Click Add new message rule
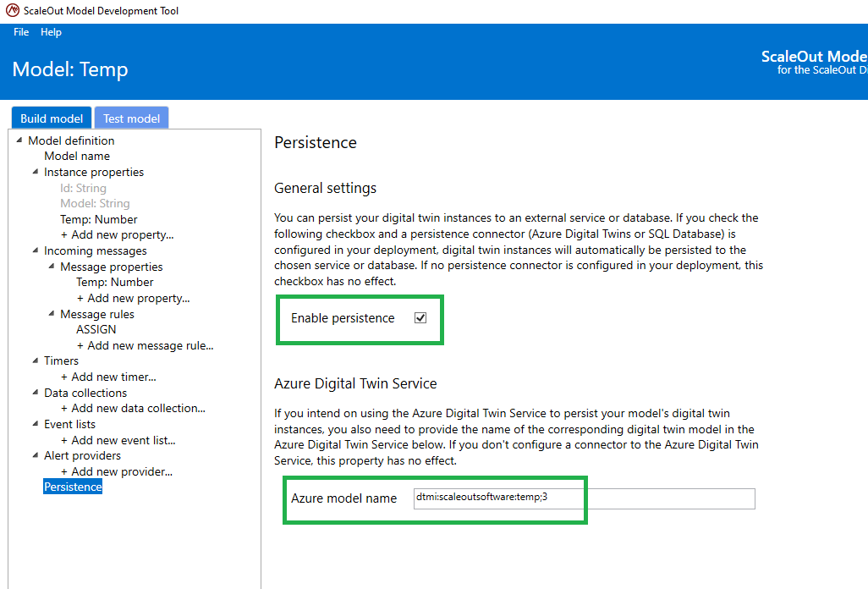Viewport: 868px width, 589px height. (x=145, y=345)
